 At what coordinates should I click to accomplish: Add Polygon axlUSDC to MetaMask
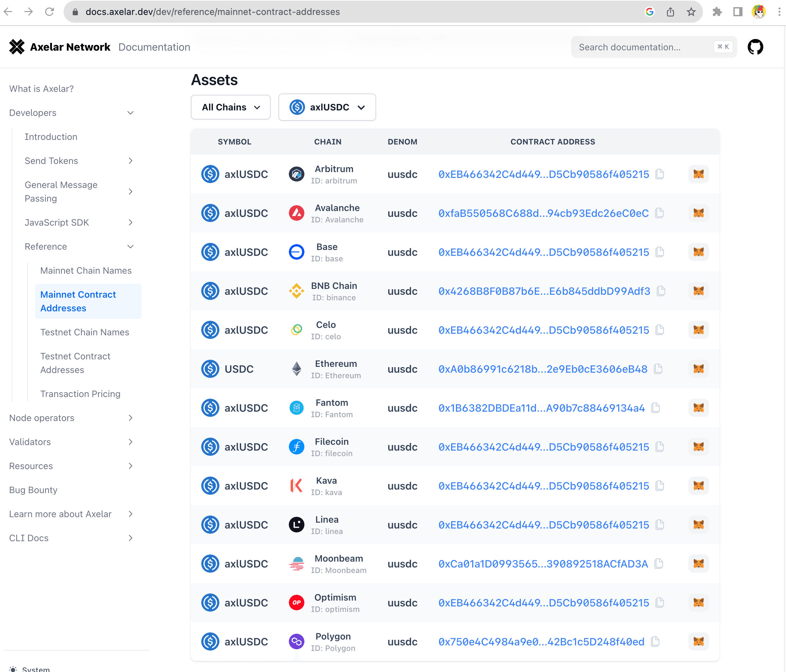pyautogui.click(x=698, y=641)
